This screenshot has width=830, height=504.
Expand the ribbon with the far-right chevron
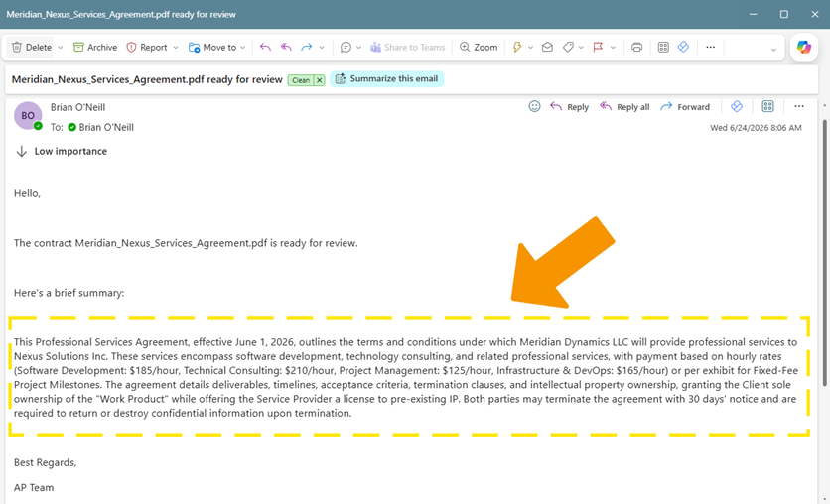click(x=773, y=50)
